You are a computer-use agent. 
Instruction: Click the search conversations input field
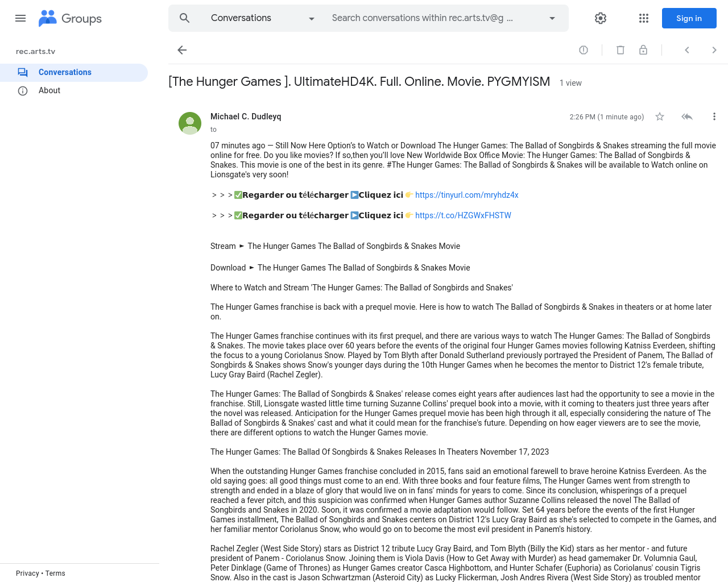(x=423, y=18)
